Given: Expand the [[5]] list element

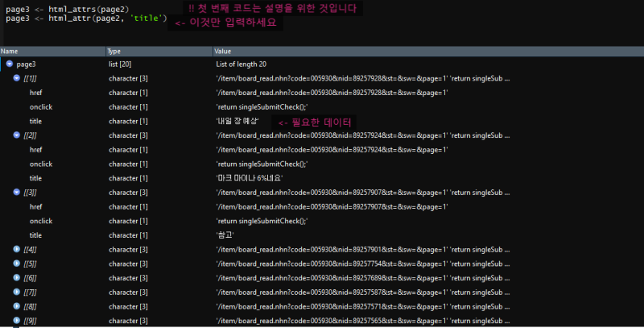Looking at the screenshot, I should point(16,264).
